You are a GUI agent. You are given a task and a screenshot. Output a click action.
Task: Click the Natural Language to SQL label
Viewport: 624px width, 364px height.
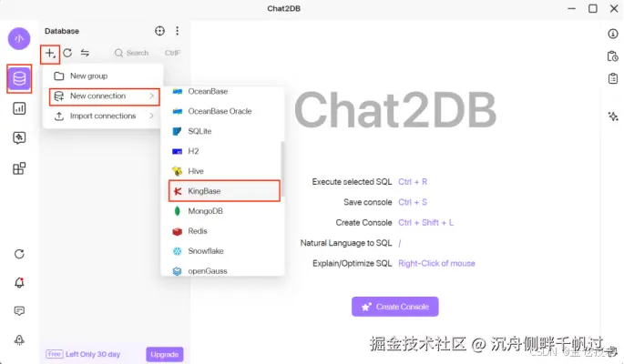pos(346,243)
